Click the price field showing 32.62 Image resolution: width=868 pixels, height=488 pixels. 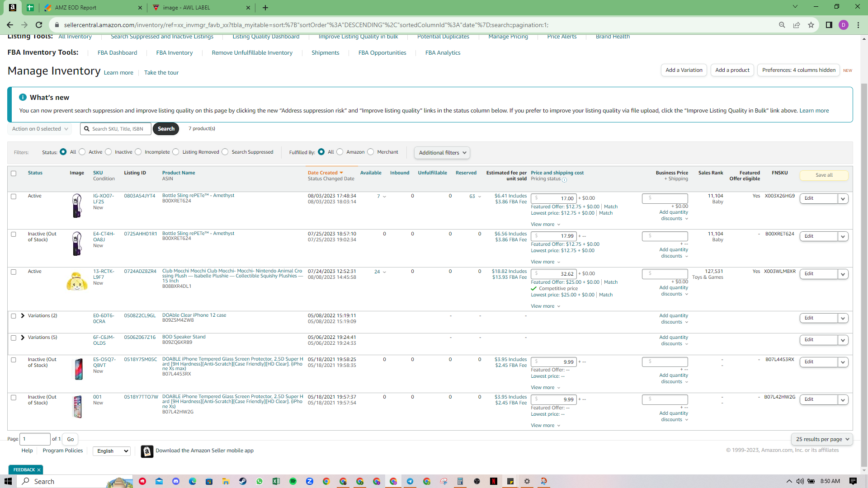coord(553,274)
